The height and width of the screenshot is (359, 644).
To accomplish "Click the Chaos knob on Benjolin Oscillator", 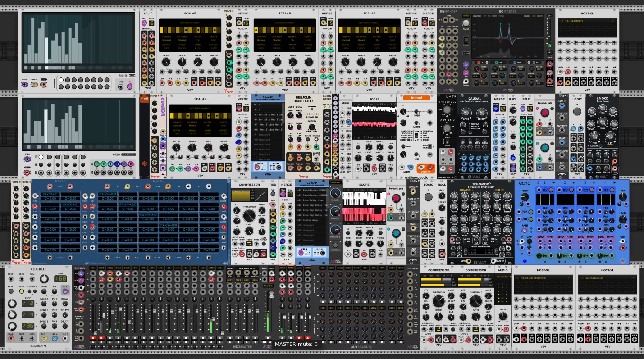I will pos(307,140).
